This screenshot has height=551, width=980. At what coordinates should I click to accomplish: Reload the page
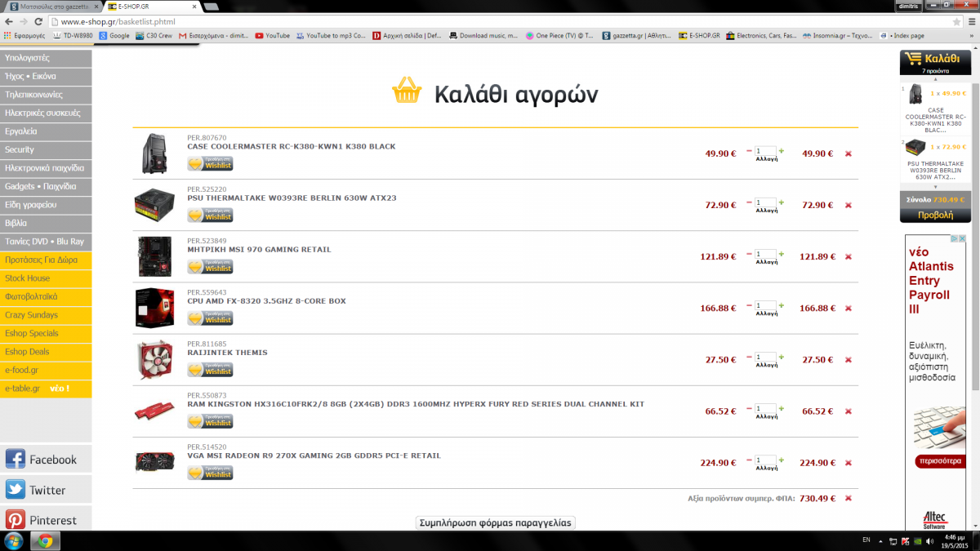click(38, 21)
